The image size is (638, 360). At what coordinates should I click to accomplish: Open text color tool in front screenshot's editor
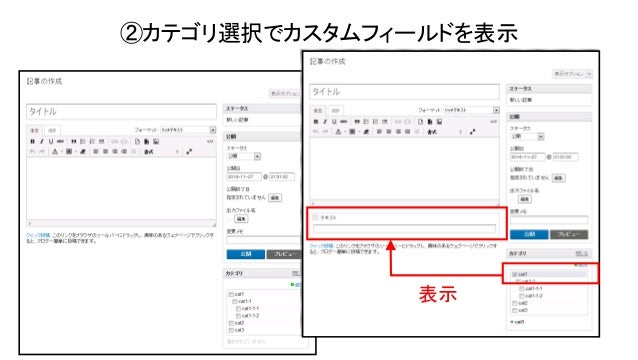click(338, 132)
